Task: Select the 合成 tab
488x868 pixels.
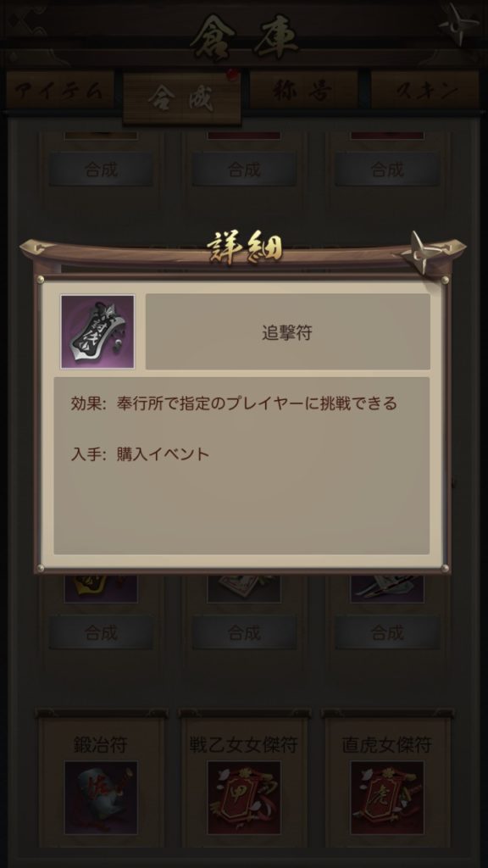Action: pos(182,98)
